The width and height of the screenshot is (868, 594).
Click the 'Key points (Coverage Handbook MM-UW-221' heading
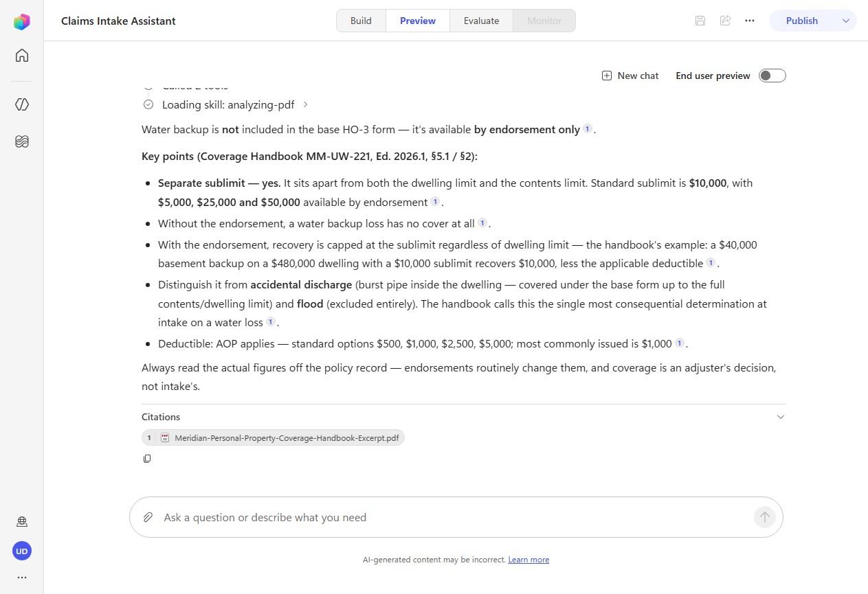(x=309, y=156)
